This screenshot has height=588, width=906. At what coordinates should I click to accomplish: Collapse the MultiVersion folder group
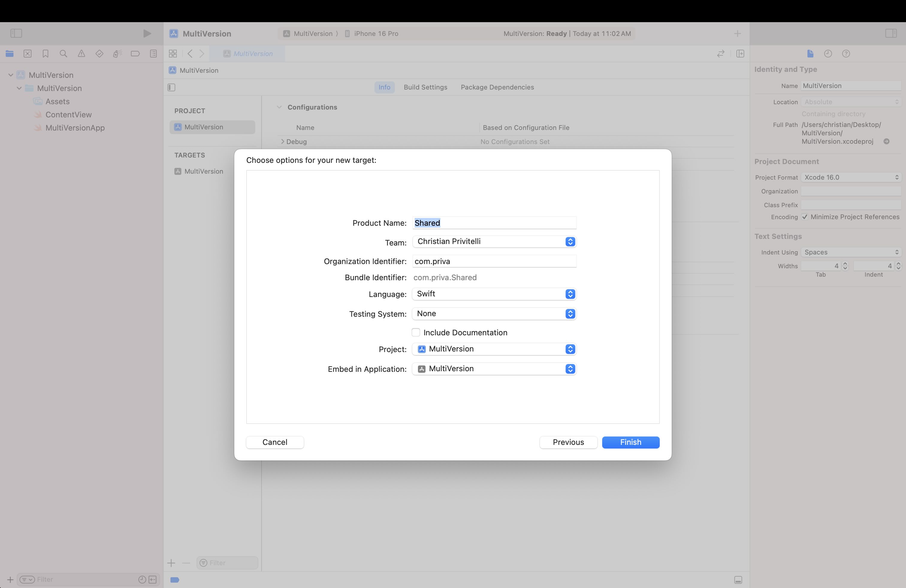[19, 88]
